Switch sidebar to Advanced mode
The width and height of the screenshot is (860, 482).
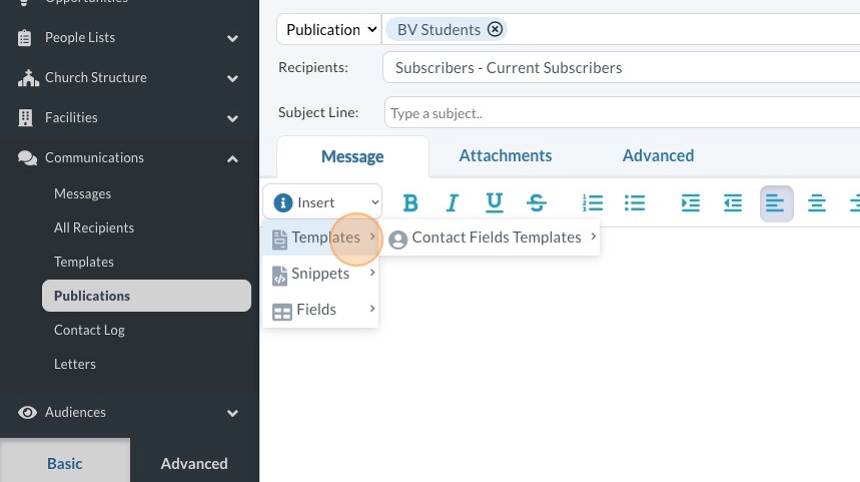194,463
